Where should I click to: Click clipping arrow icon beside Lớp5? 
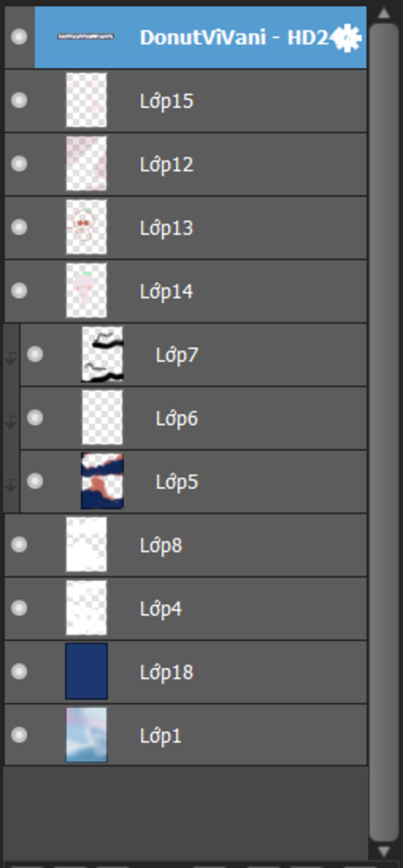coord(11,485)
